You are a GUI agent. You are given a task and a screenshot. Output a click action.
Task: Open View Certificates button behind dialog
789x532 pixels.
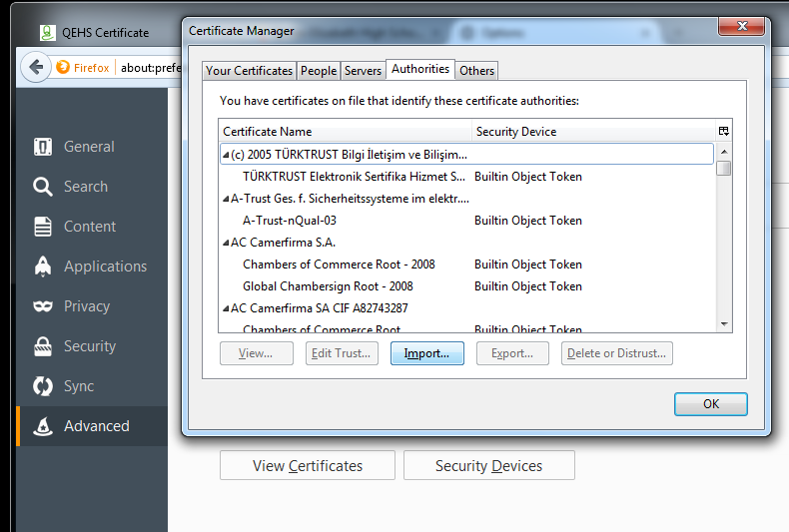click(x=308, y=466)
